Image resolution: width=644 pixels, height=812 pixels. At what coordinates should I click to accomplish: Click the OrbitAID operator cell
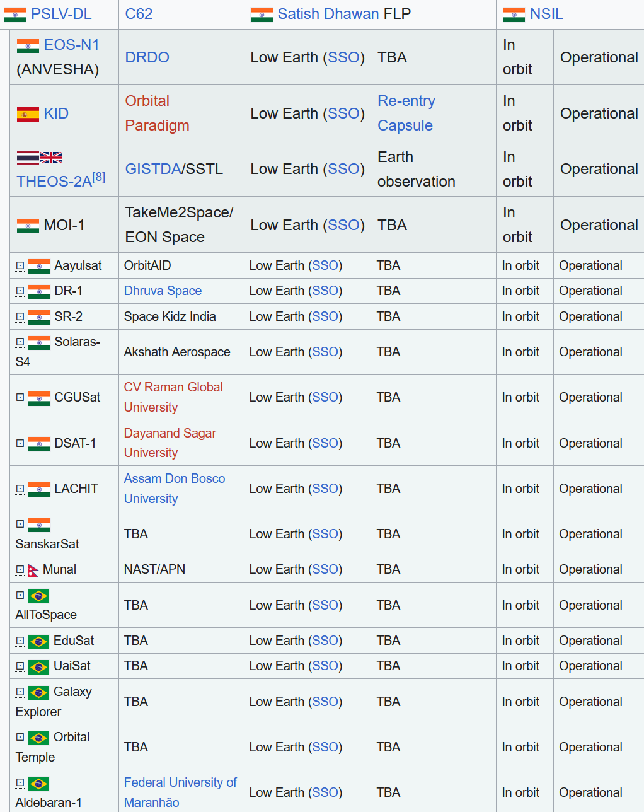[x=181, y=265]
